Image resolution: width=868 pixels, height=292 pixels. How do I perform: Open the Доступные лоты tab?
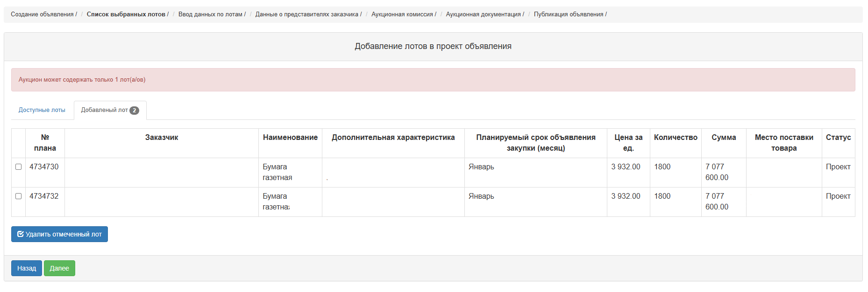click(x=42, y=110)
